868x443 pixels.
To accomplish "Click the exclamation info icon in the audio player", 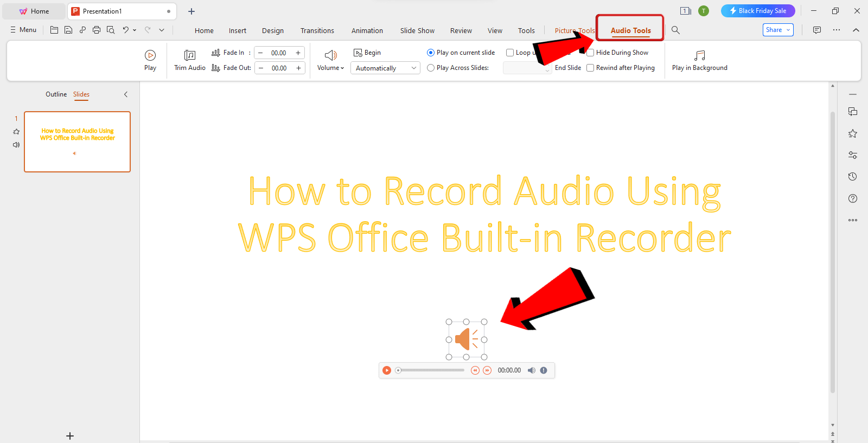I will (544, 370).
